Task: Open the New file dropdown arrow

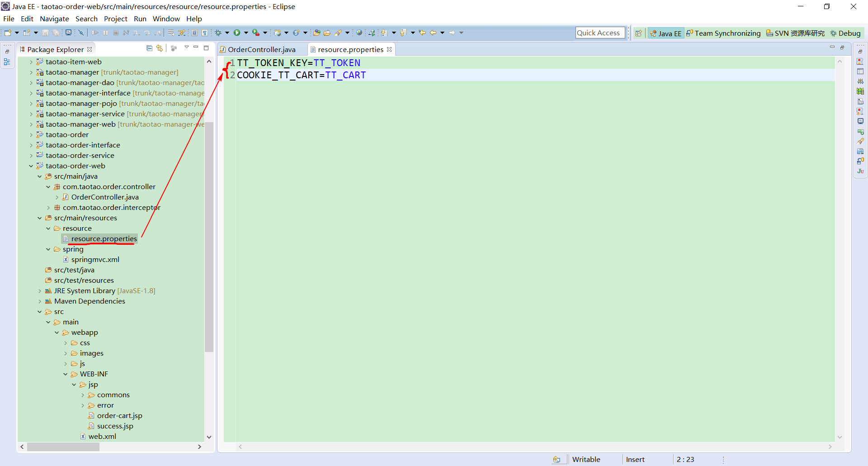Action: pyautogui.click(x=17, y=33)
